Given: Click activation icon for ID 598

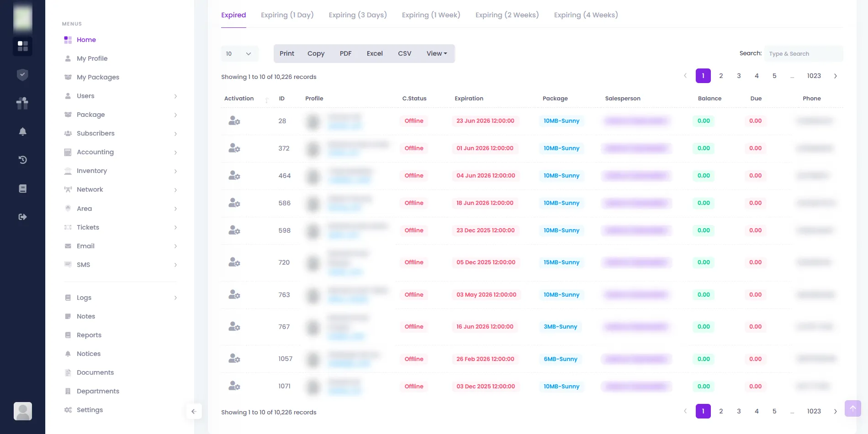Looking at the screenshot, I should (234, 230).
